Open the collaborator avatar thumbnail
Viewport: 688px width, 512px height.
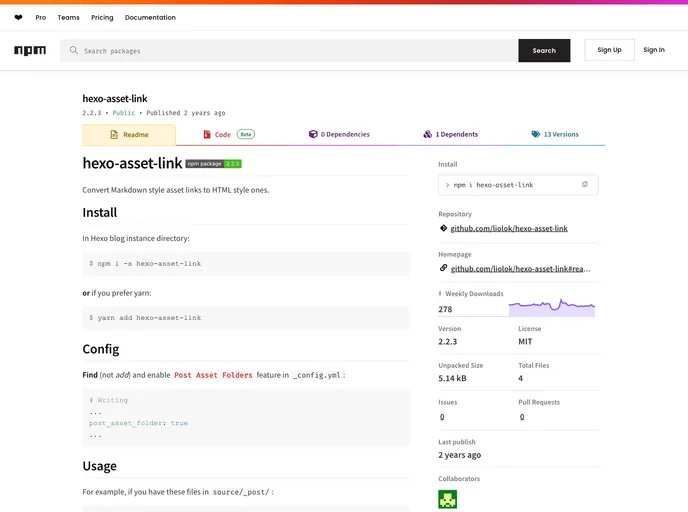click(x=448, y=499)
